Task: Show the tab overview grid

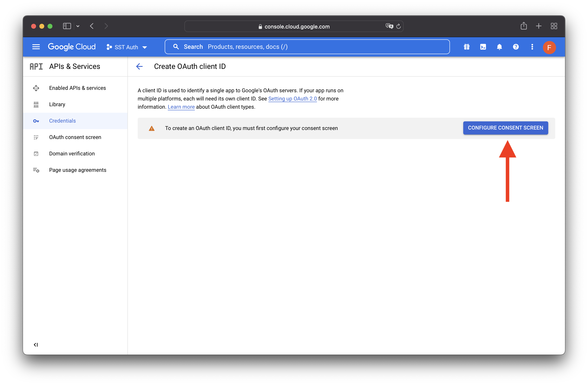Action: pyautogui.click(x=554, y=26)
